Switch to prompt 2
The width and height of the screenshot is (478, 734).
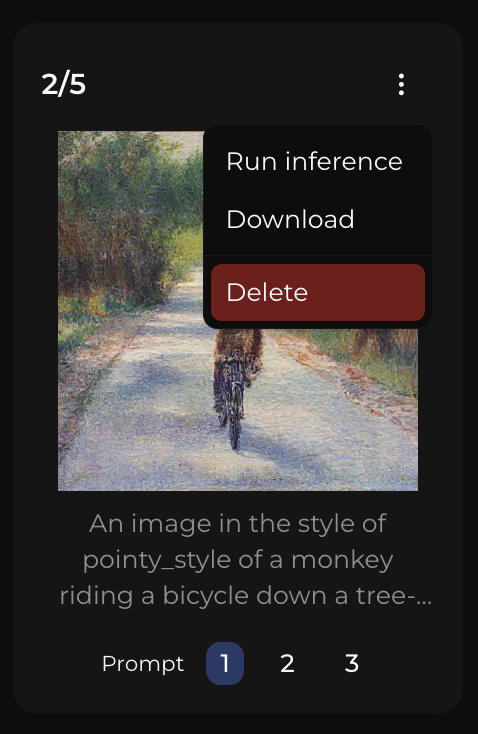[287, 663]
